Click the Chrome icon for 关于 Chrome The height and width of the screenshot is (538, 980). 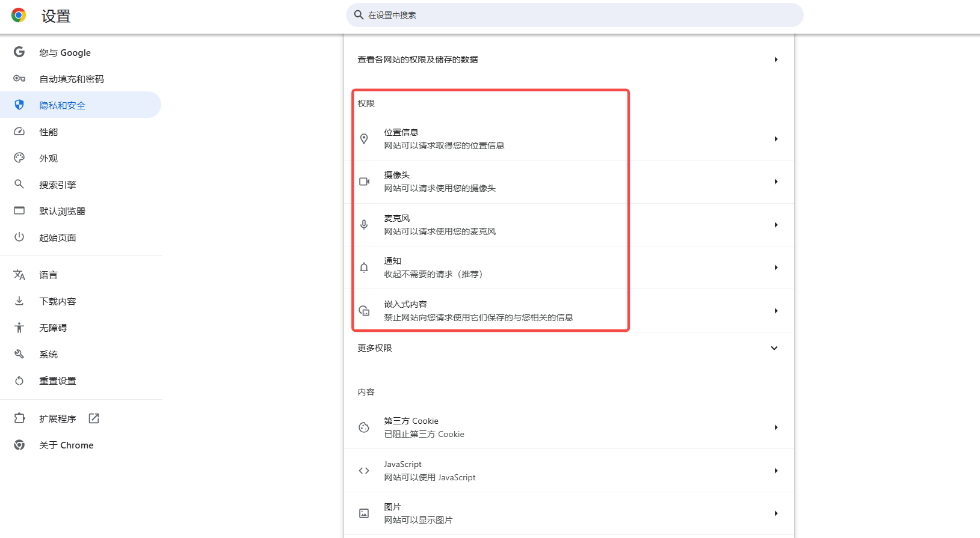pos(19,445)
